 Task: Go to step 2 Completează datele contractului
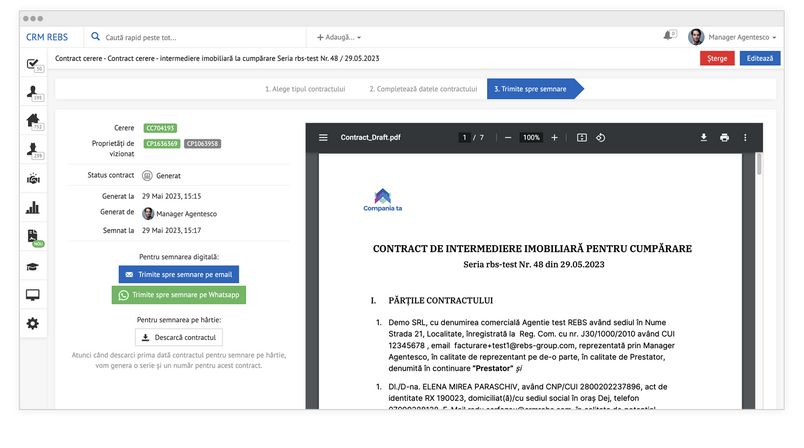tap(422, 89)
